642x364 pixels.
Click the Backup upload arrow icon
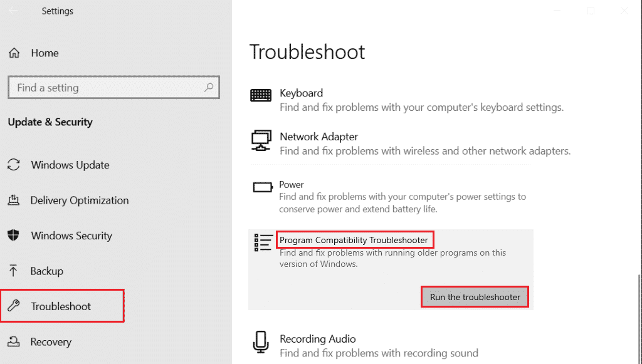pyautogui.click(x=13, y=271)
